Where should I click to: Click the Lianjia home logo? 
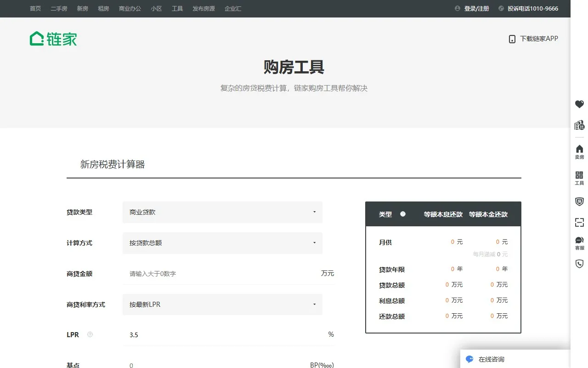tap(52, 39)
